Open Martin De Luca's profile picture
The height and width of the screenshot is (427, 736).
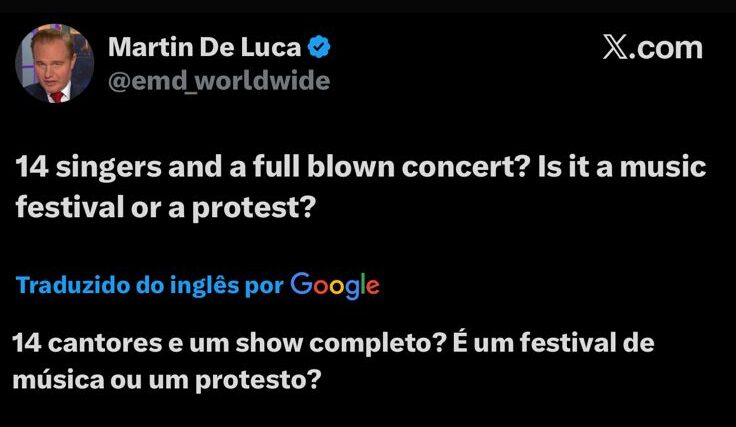point(54,64)
